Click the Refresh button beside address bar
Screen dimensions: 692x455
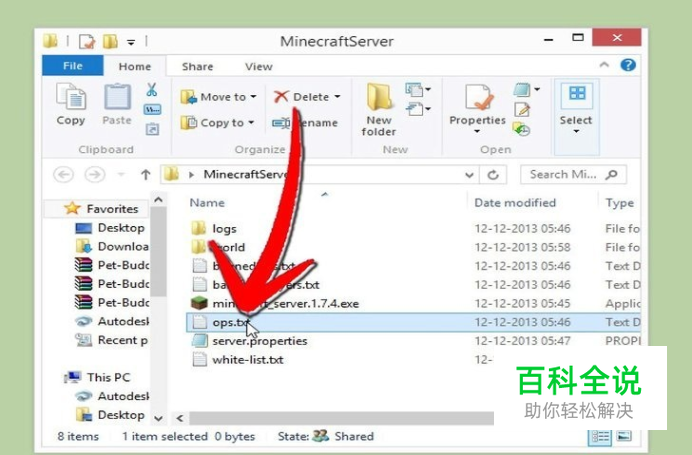point(493,175)
